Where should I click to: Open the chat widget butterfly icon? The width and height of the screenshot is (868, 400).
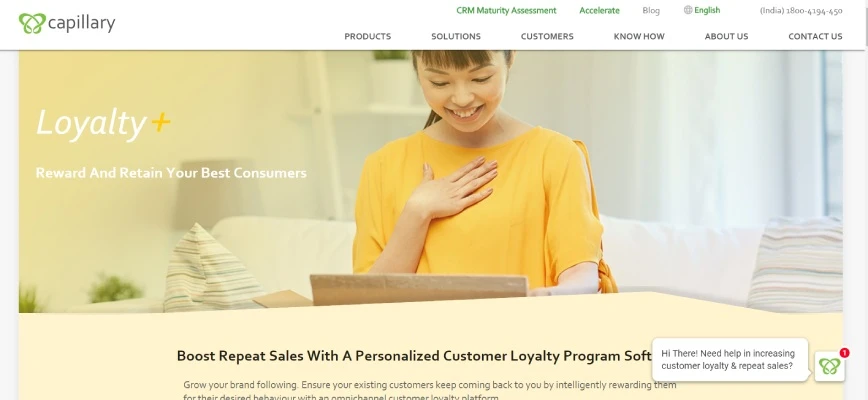click(829, 366)
